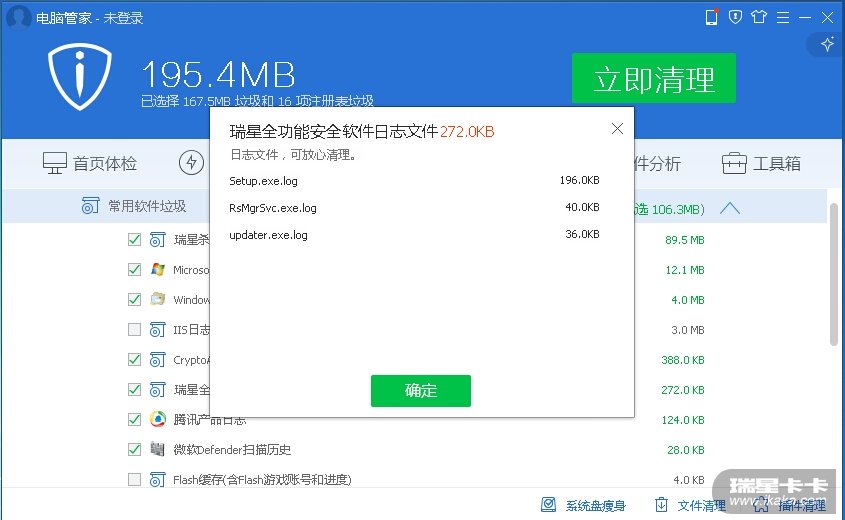The height and width of the screenshot is (520, 845).
Task: Click the 195.4MB total junk size
Action: pyautogui.click(x=218, y=74)
